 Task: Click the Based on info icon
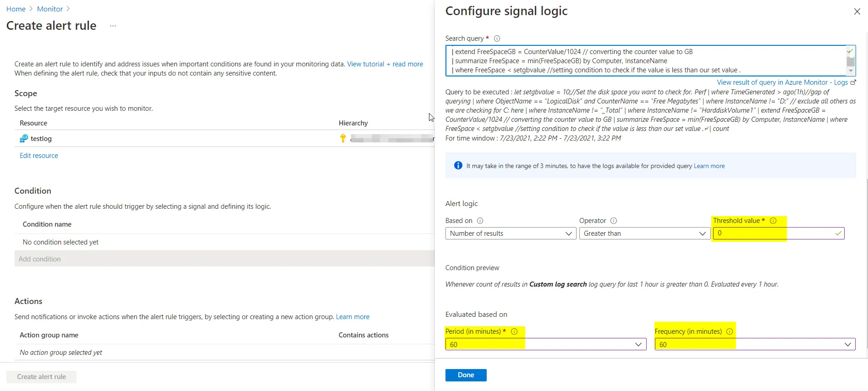[x=480, y=221]
